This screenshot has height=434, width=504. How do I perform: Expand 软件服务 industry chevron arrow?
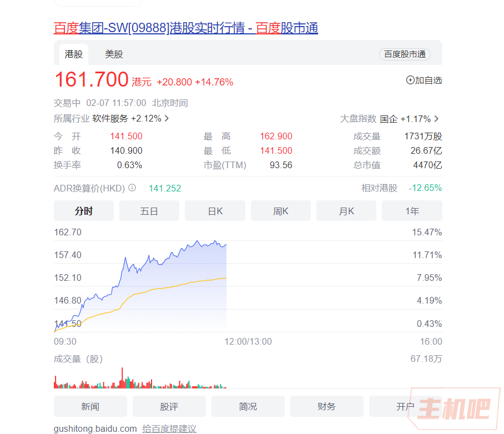click(x=167, y=118)
